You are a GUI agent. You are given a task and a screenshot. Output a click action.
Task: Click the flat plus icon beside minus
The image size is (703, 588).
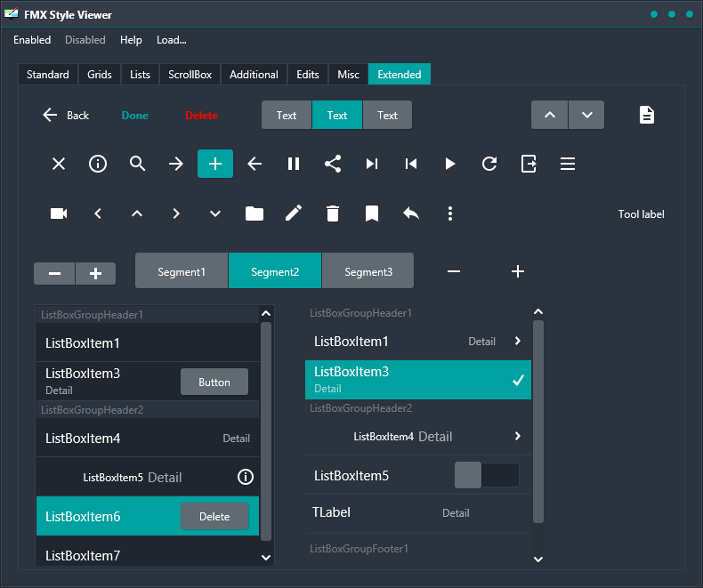[x=518, y=271]
